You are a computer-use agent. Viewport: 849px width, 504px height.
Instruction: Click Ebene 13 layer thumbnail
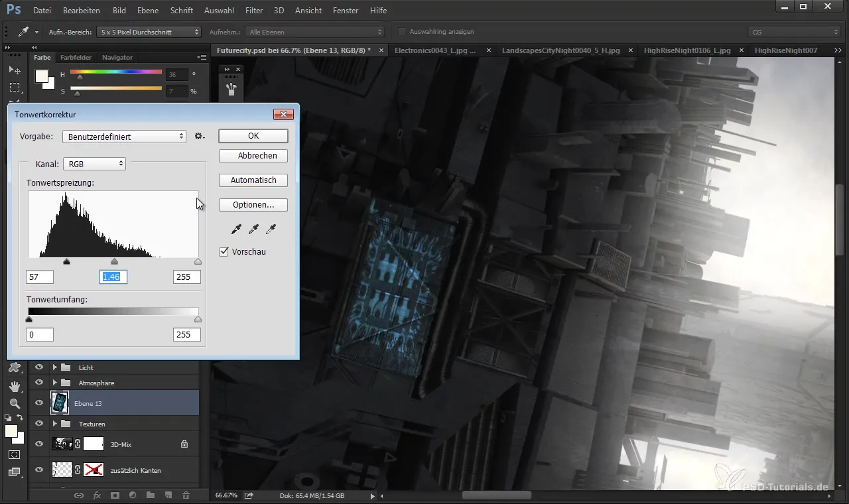[60, 403]
